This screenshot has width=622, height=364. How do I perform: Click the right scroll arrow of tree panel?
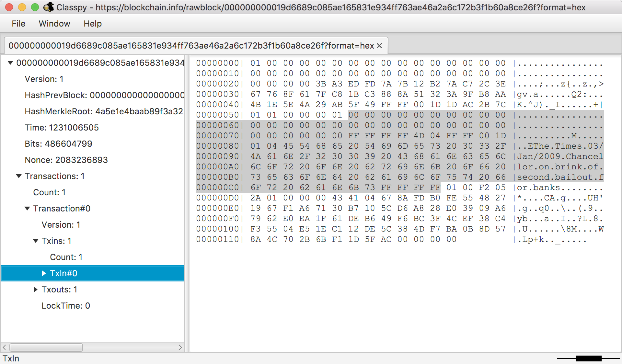(180, 347)
